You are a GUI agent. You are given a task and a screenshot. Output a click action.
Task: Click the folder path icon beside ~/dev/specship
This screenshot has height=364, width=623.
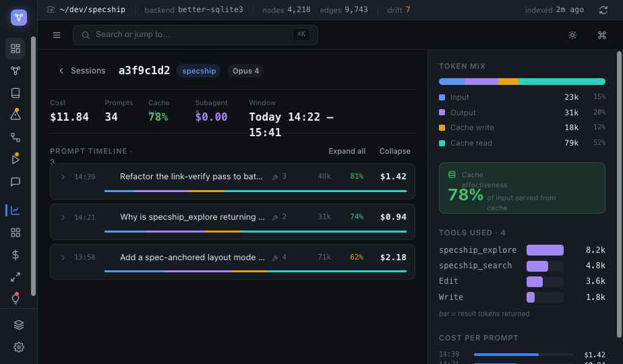51,9
